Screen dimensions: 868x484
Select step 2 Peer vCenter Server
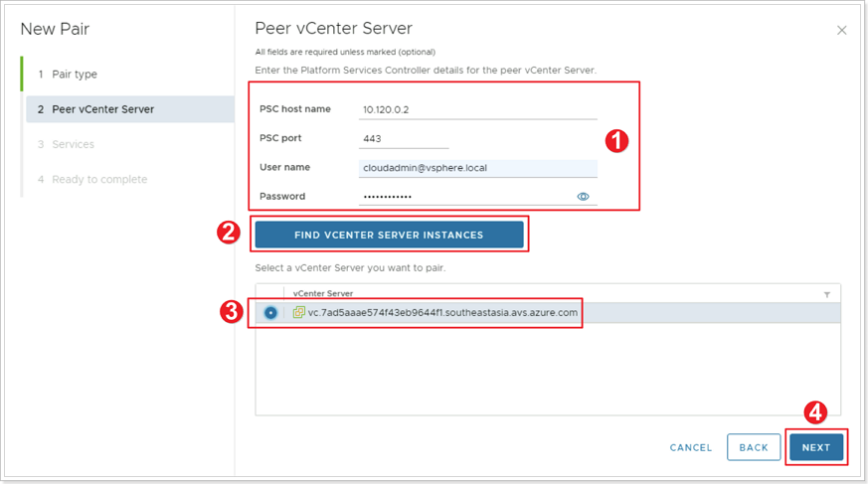point(130,109)
